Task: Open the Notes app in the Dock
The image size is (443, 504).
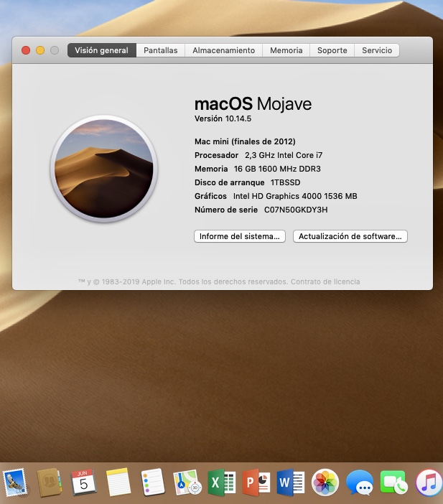Action: coord(118,482)
